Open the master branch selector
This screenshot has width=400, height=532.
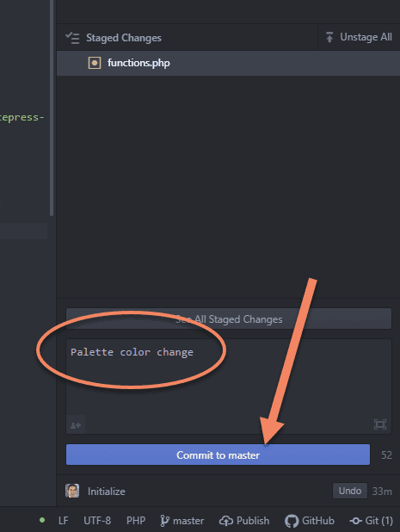click(182, 521)
